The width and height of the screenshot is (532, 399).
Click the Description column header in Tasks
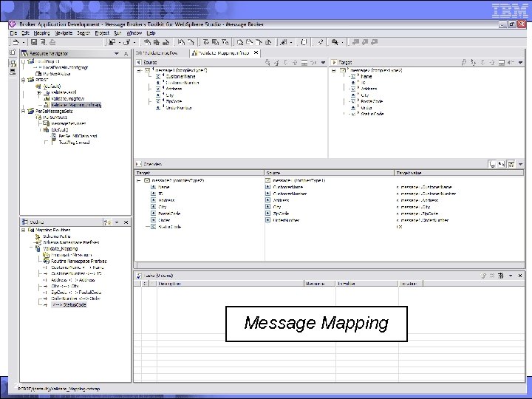tap(230, 284)
